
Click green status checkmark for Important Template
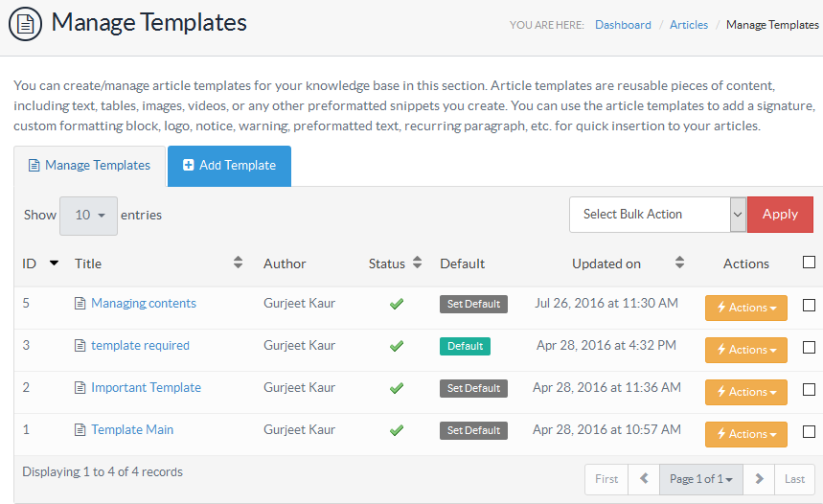point(397,388)
